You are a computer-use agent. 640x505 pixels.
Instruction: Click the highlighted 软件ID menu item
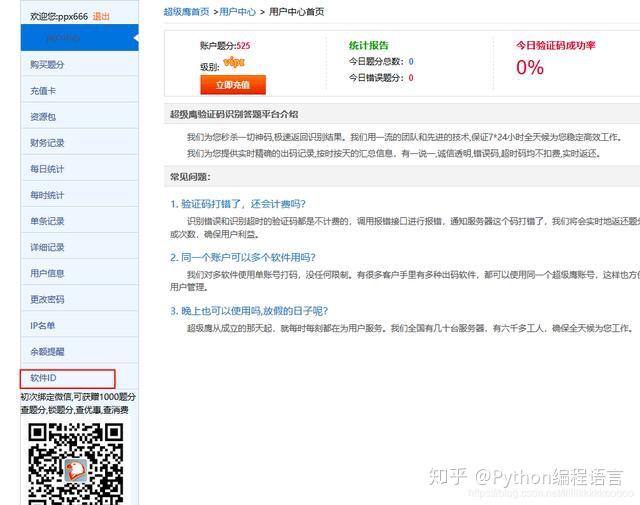pyautogui.click(x=68, y=378)
